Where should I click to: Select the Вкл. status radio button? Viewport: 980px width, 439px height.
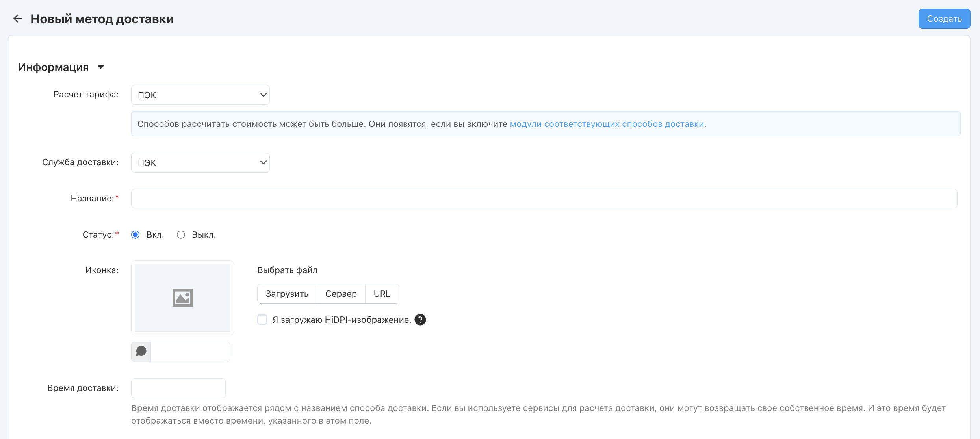[135, 235]
